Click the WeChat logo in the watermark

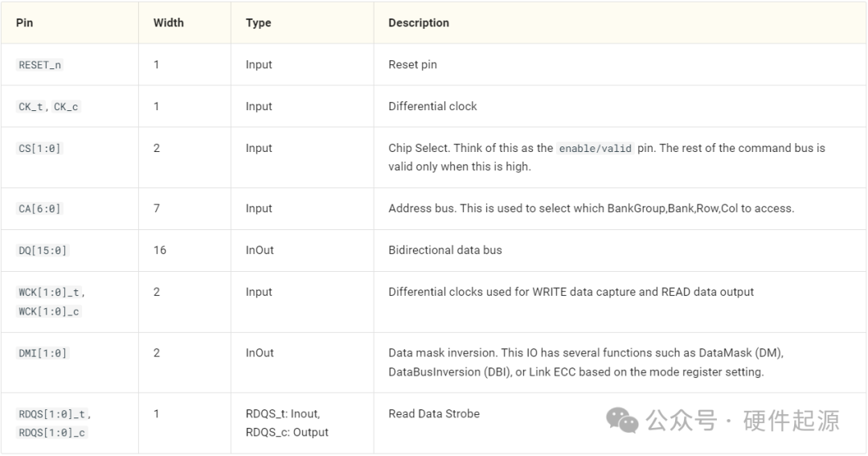(622, 419)
